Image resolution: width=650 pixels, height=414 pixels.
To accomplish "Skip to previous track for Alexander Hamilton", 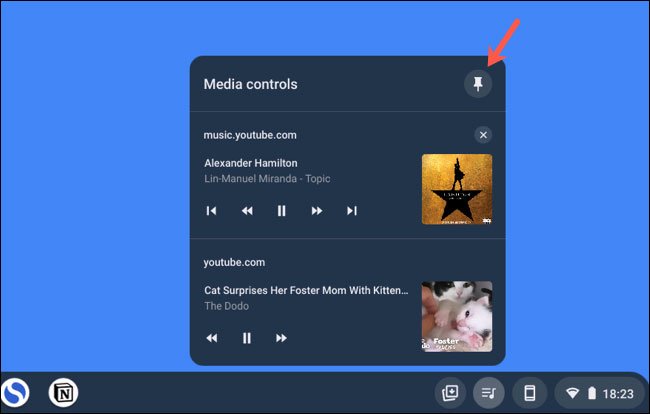I will (x=212, y=211).
